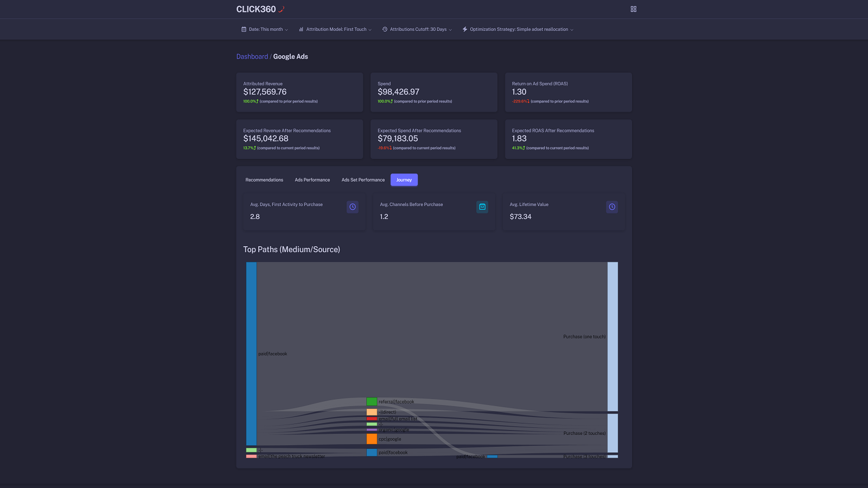Expand the Attributions Cutoff: 30 Days selector
This screenshot has width=868, height=488.
(x=417, y=29)
